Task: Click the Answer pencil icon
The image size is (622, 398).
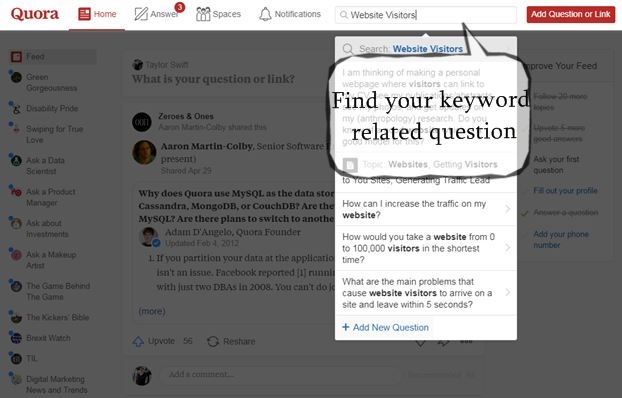Action: click(x=141, y=14)
